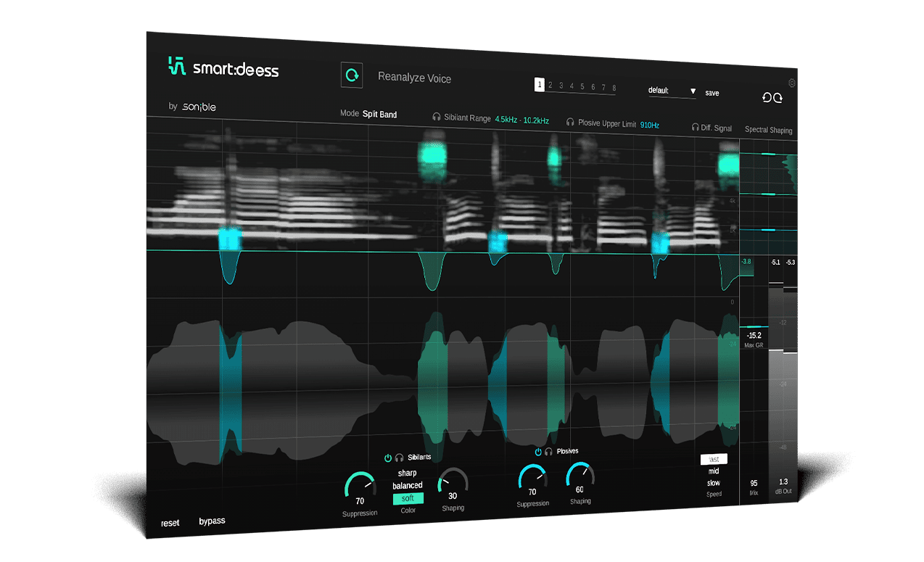Select state slot 7
This screenshot has width=924, height=562.
coord(603,88)
